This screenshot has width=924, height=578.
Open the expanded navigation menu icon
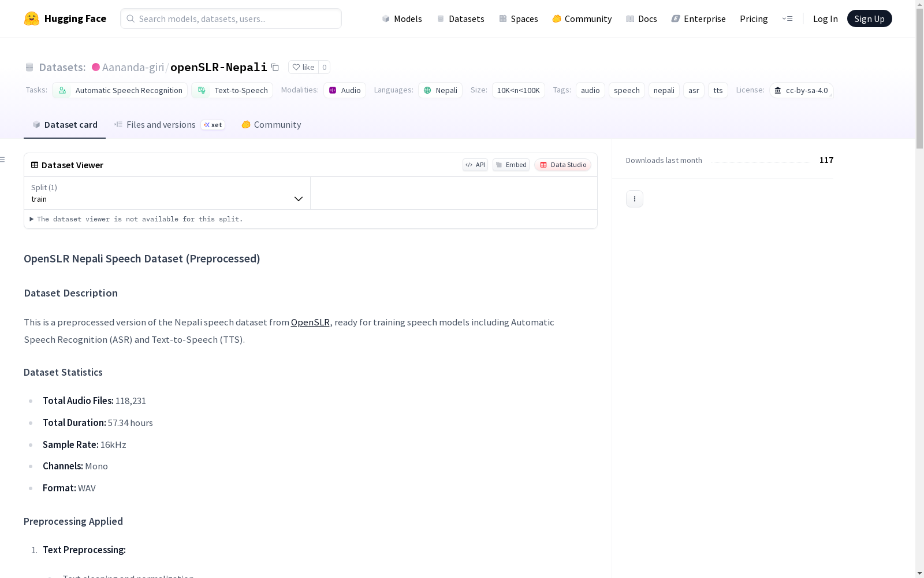point(787,18)
